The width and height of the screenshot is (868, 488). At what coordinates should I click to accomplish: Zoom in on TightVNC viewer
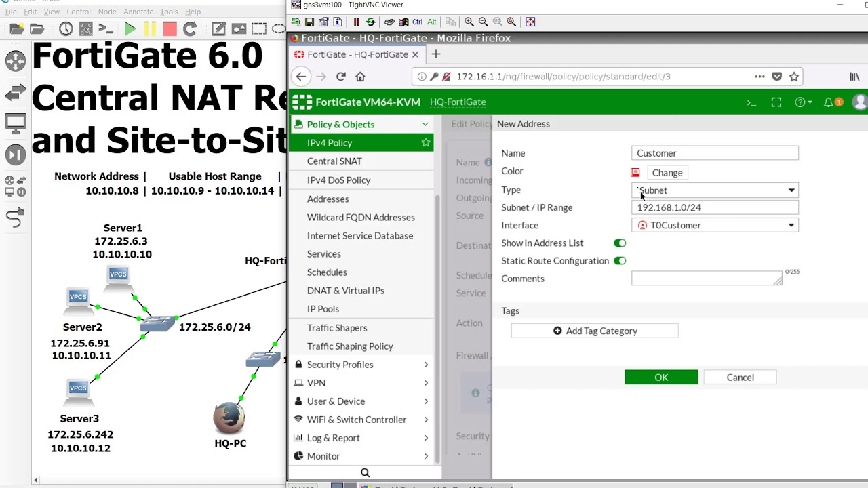coord(469,22)
